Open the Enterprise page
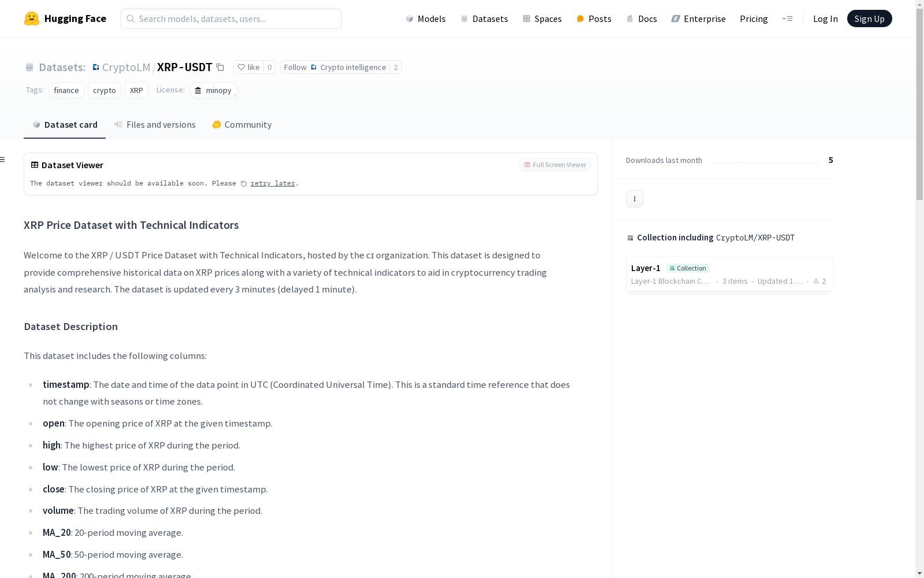This screenshot has width=924, height=578. 698,18
